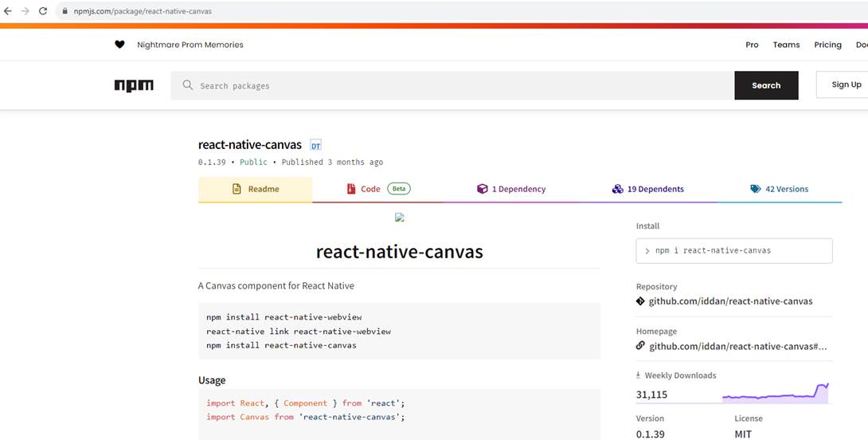Click the 'Public' label under package name
This screenshot has width=868, height=440.
(253, 163)
